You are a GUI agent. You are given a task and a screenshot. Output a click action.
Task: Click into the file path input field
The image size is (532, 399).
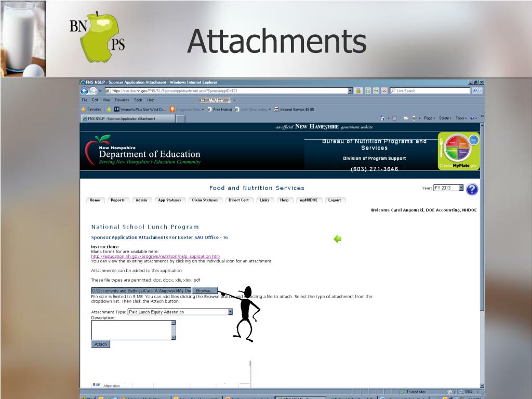coord(141,291)
